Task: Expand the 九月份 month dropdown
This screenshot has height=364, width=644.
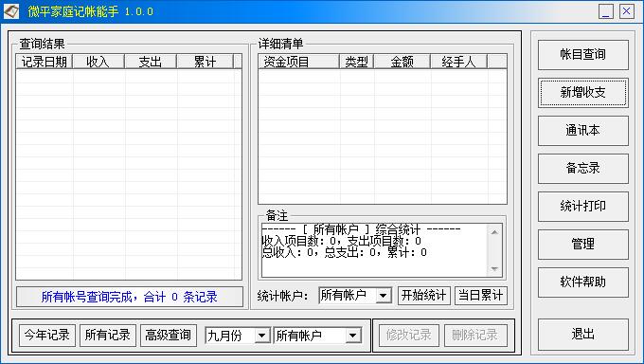Action: (x=261, y=336)
